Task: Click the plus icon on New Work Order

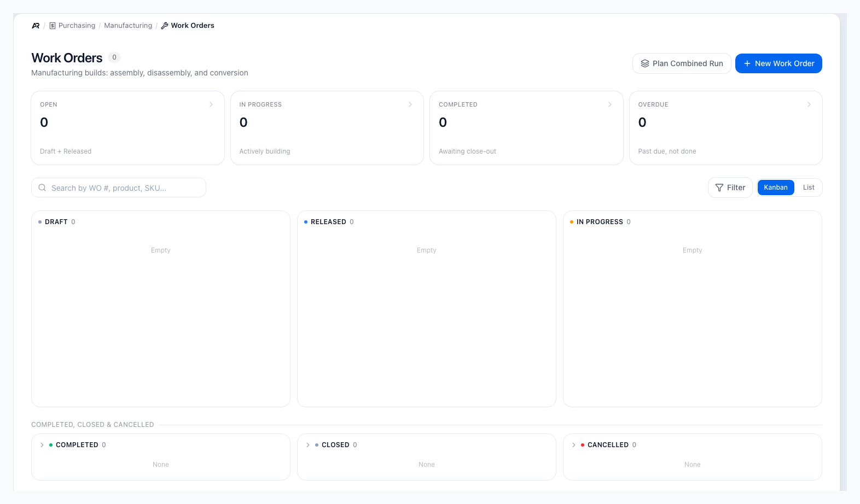Action: pos(747,63)
